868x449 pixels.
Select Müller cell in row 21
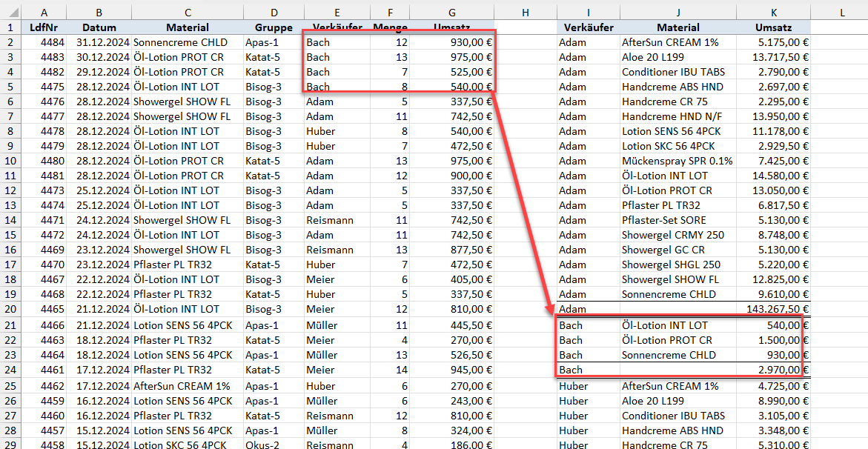click(x=337, y=325)
